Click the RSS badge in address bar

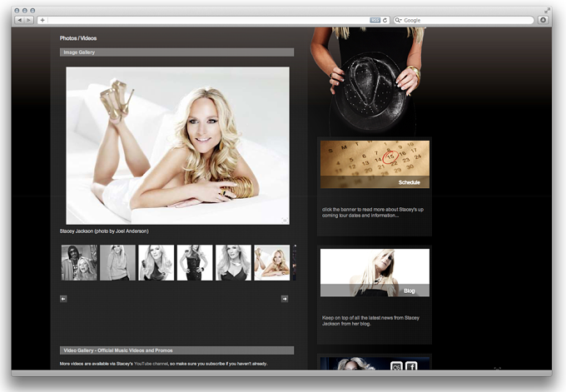click(375, 20)
